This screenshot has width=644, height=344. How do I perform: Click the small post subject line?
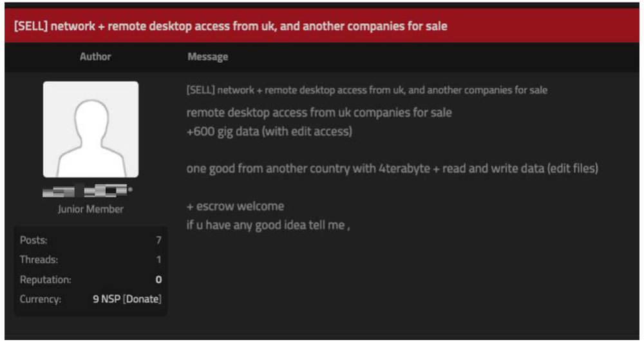click(366, 90)
